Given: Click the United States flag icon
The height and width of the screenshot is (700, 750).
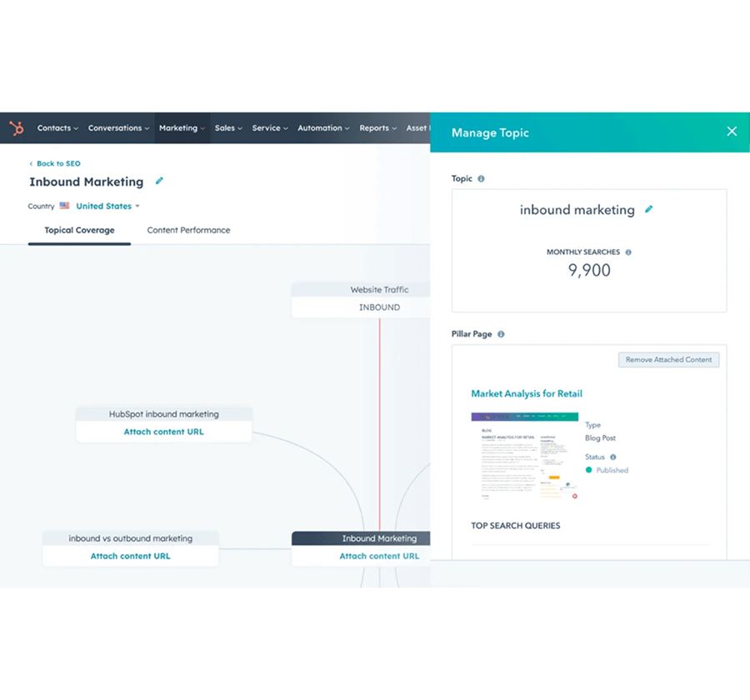Looking at the screenshot, I should [x=64, y=206].
